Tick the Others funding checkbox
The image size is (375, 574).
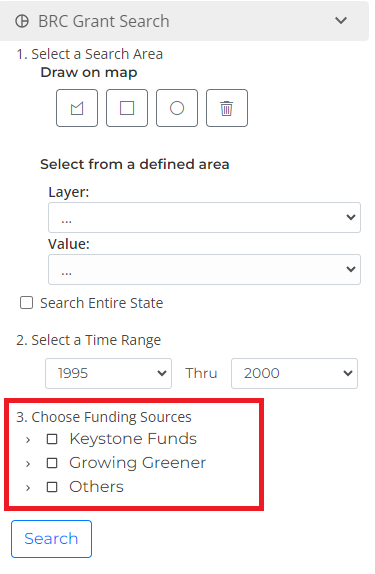tap(52, 487)
